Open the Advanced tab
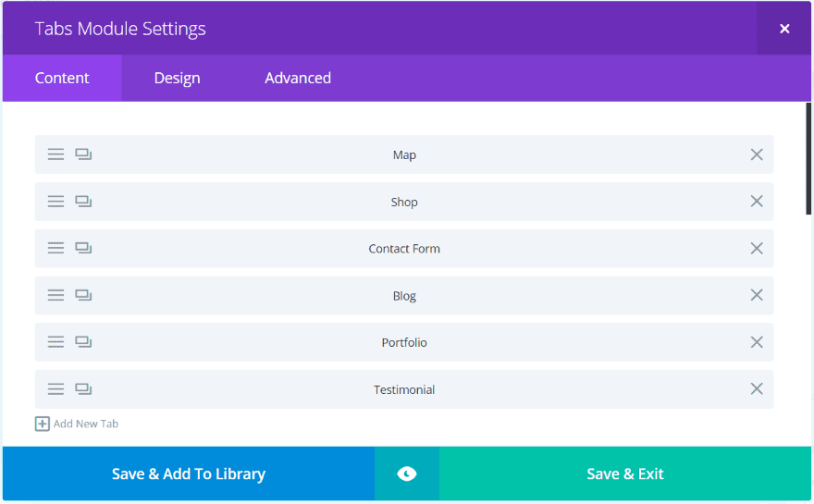Viewport: 814px width, 504px height. coord(297,79)
